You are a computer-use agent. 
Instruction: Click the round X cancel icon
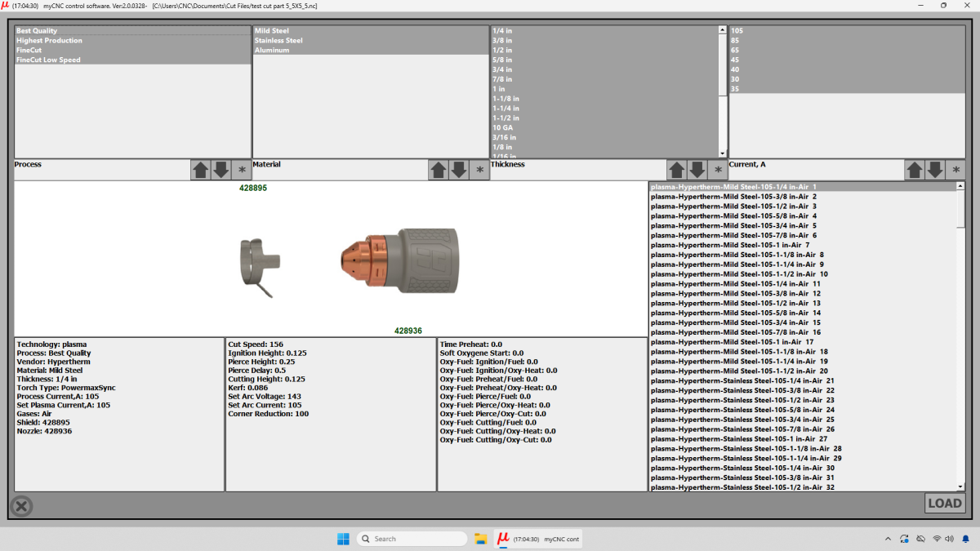[22, 506]
